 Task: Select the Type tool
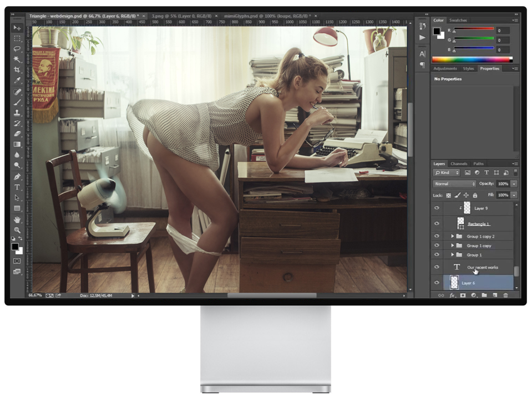click(x=17, y=187)
